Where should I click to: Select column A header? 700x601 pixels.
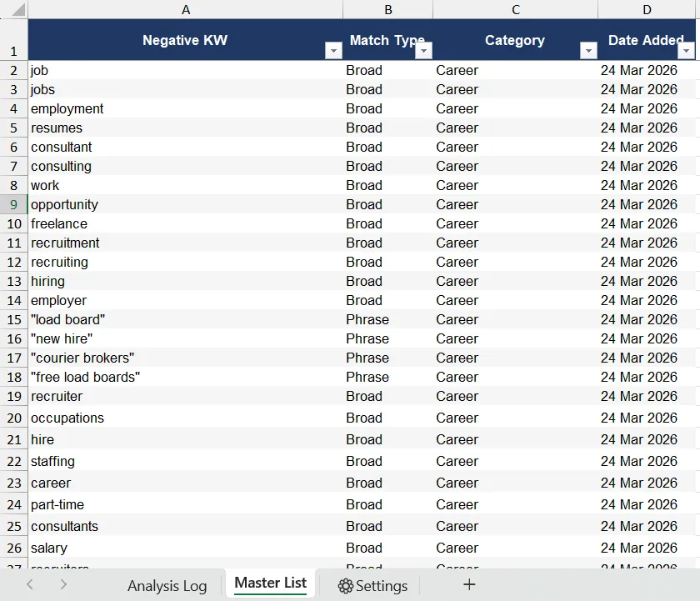(186, 9)
